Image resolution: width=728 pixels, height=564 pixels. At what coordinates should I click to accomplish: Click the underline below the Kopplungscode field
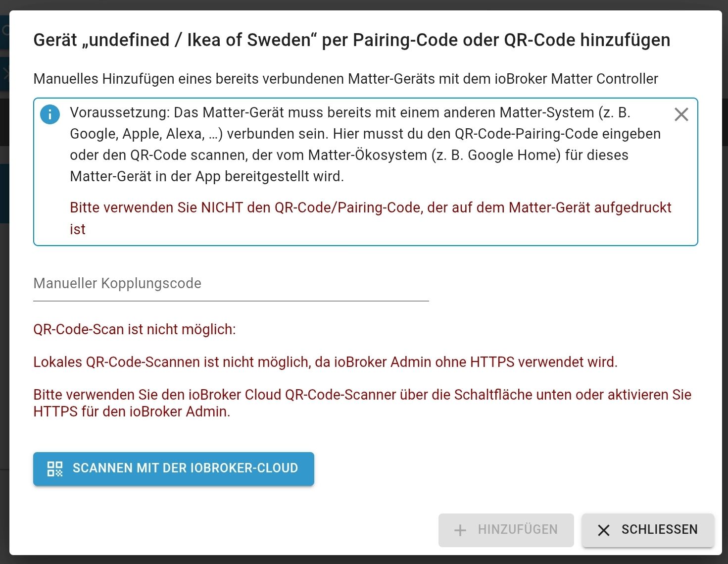pos(231,301)
